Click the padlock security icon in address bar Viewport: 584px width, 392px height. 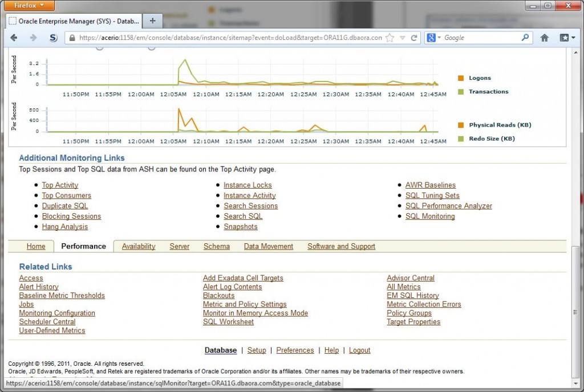(72, 38)
